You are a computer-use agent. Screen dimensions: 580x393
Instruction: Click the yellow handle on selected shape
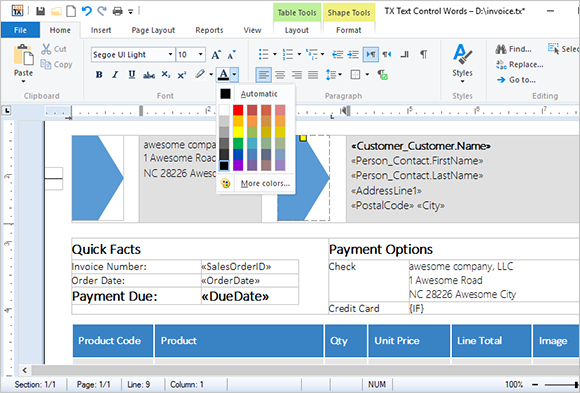tap(303, 138)
